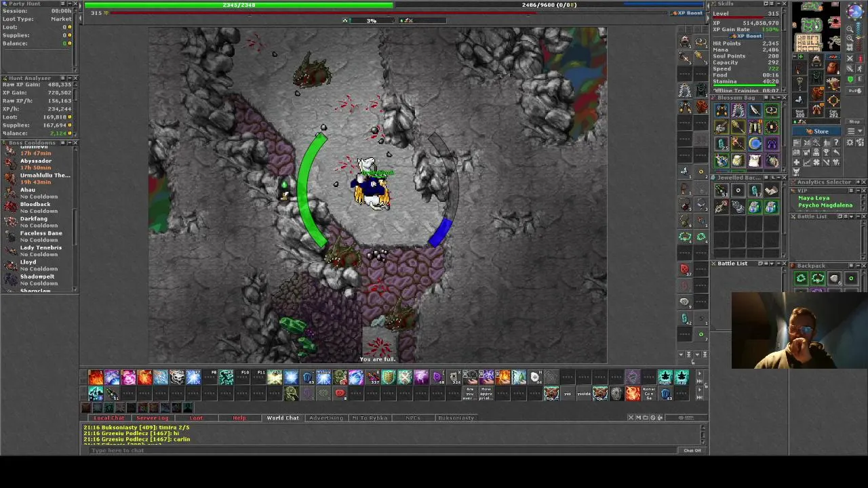
Task: Open the hamburger menu dropdown below Stop
Action: click(x=854, y=131)
